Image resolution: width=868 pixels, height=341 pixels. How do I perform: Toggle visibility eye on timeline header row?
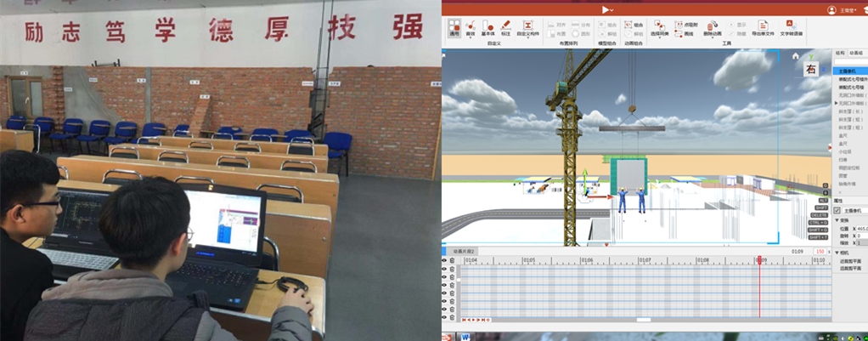coord(444,260)
